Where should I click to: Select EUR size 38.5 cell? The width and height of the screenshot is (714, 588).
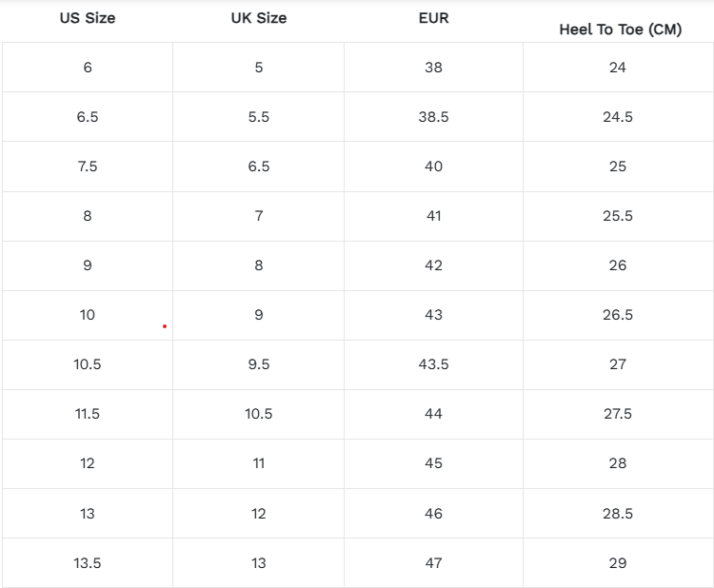[x=433, y=117]
